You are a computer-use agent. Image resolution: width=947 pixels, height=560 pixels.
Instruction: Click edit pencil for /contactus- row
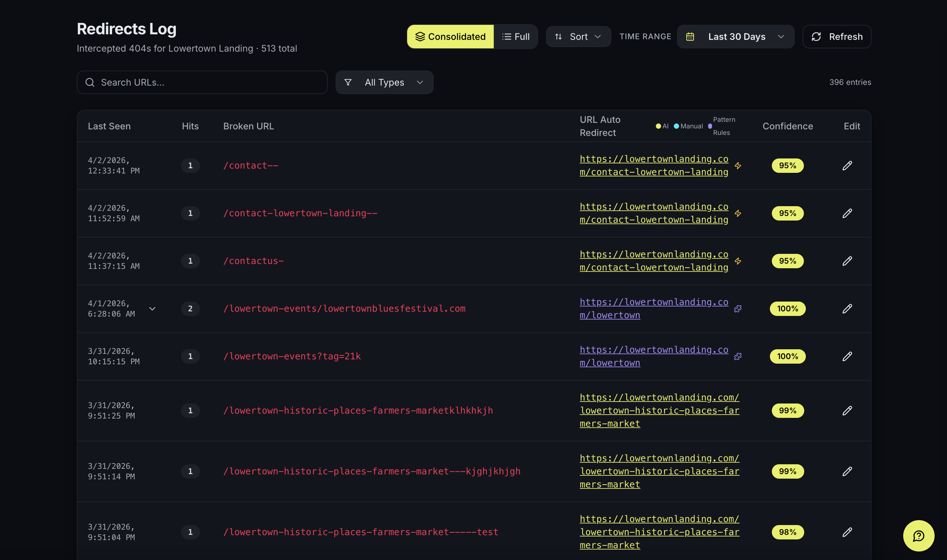tap(847, 261)
